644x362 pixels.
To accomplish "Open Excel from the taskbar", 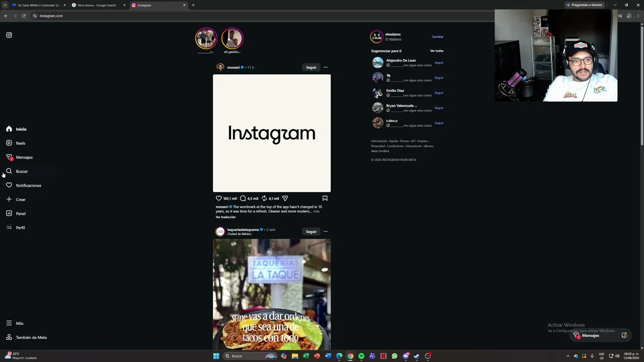I will 306,356.
